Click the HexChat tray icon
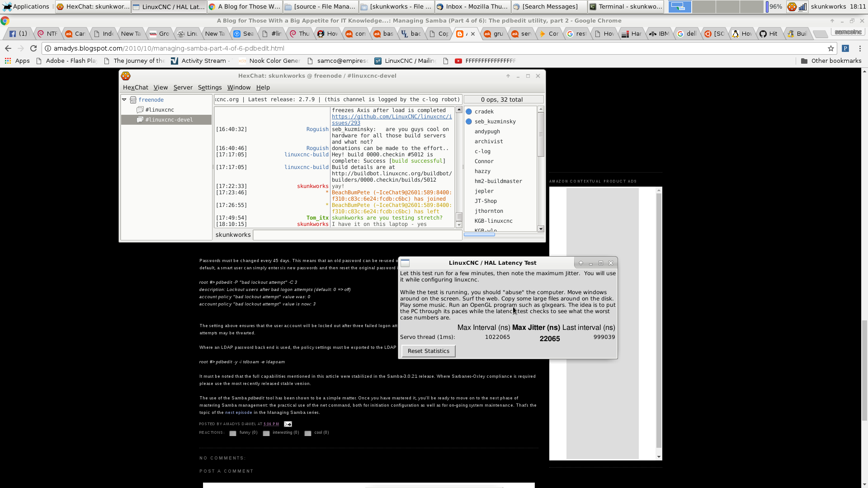 (x=792, y=6)
